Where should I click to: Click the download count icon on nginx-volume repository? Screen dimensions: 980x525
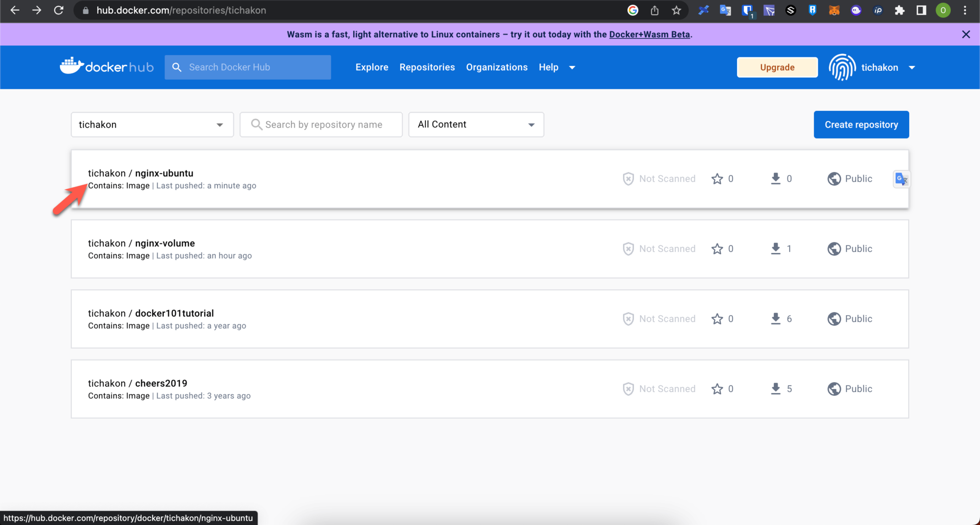[775, 249]
